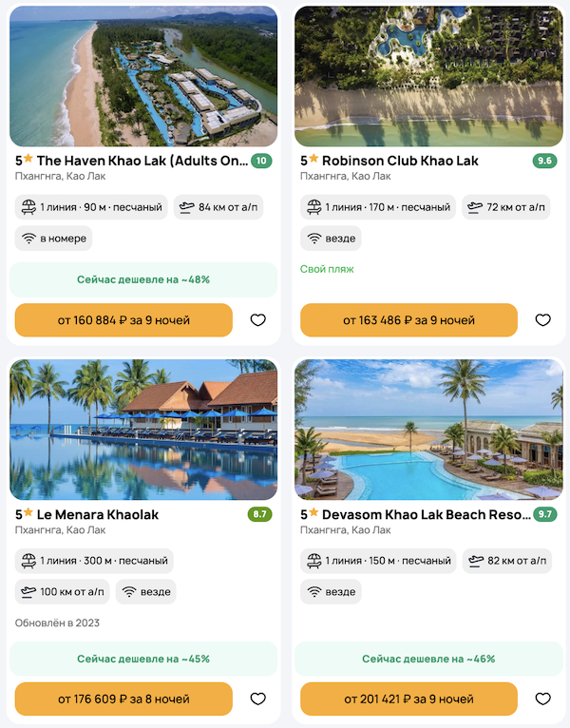Save Le Menara Khaolak with heart icon

tap(257, 699)
